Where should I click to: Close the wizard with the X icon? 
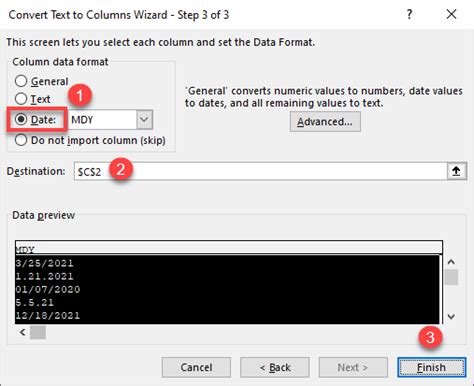coord(451,14)
